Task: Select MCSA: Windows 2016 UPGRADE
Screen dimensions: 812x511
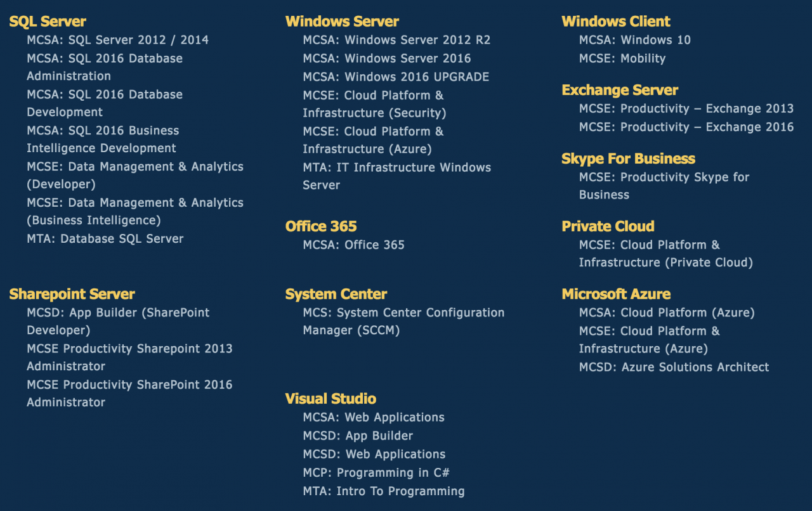Action: point(396,77)
